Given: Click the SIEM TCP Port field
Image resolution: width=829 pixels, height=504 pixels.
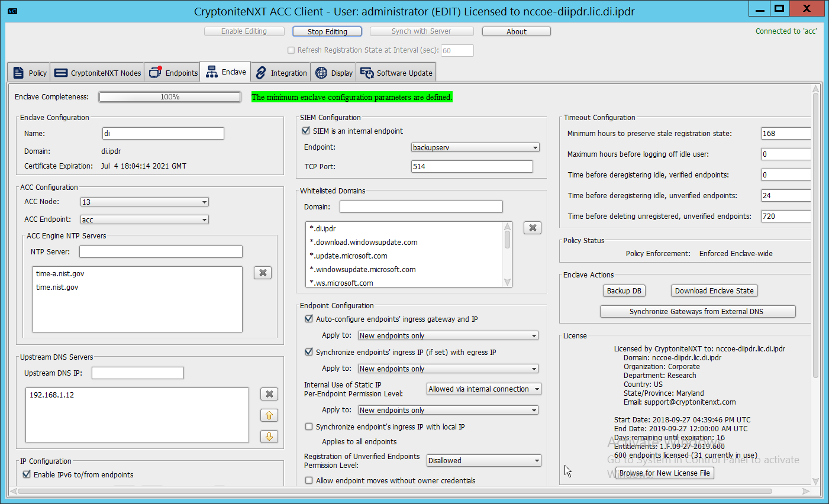Looking at the screenshot, I should tap(472, 166).
